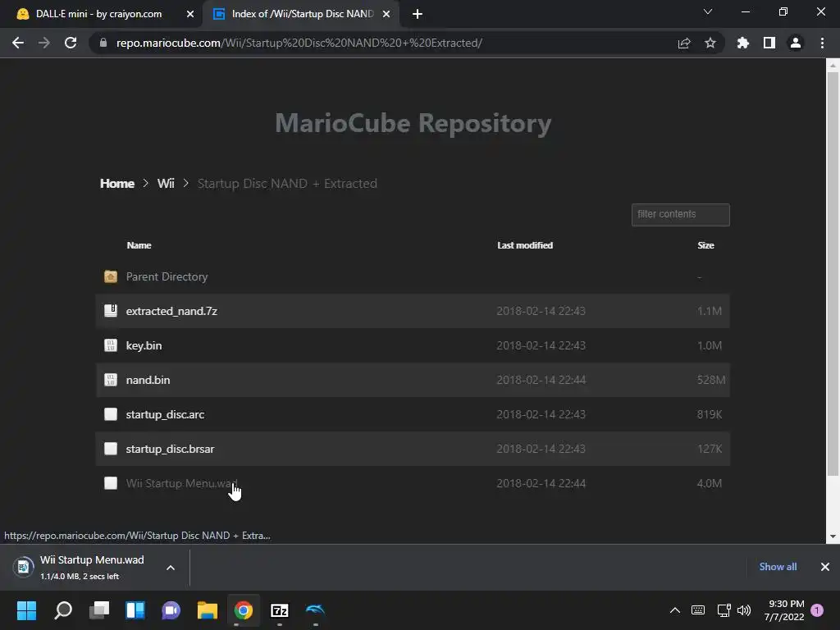Open File Explorer from taskbar

pyautogui.click(x=208, y=610)
